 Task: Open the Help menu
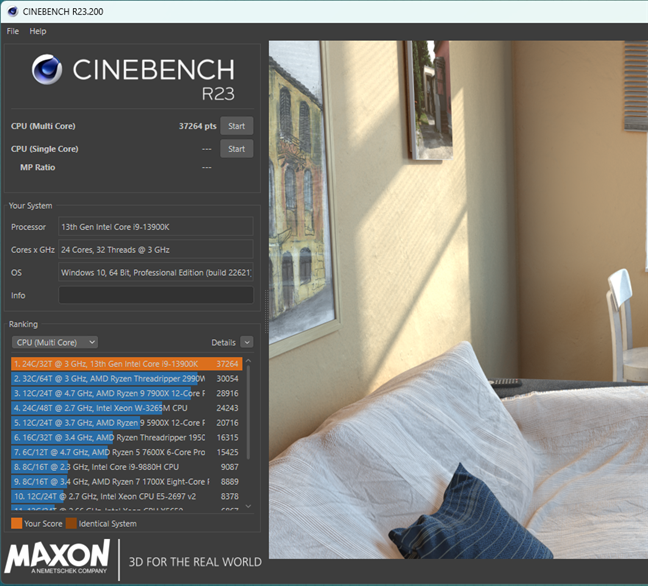pos(38,31)
